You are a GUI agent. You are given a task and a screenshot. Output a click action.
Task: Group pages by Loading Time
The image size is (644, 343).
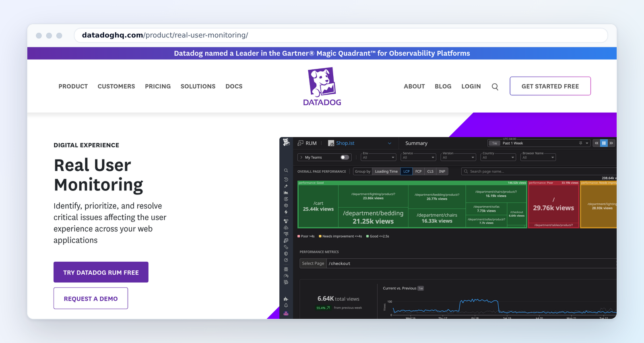pyautogui.click(x=386, y=171)
